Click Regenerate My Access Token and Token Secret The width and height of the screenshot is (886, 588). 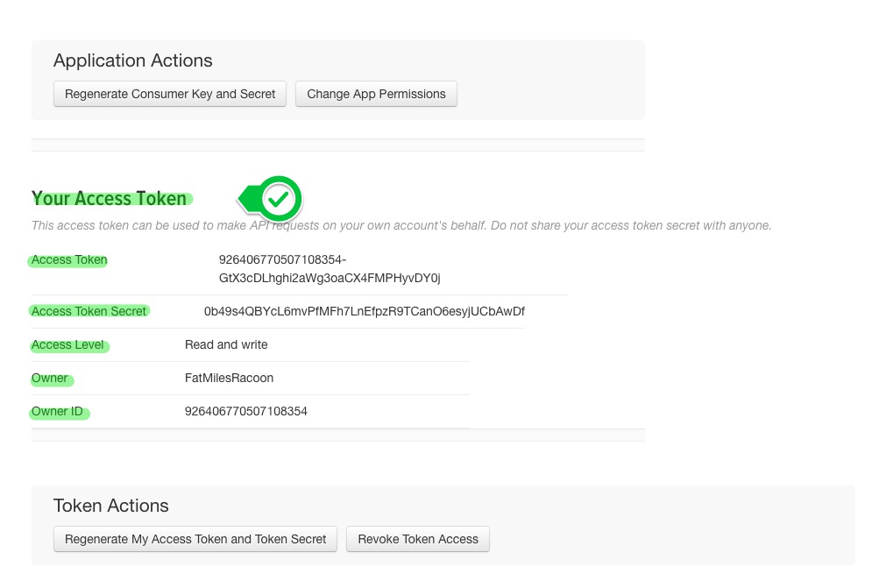pyautogui.click(x=195, y=539)
